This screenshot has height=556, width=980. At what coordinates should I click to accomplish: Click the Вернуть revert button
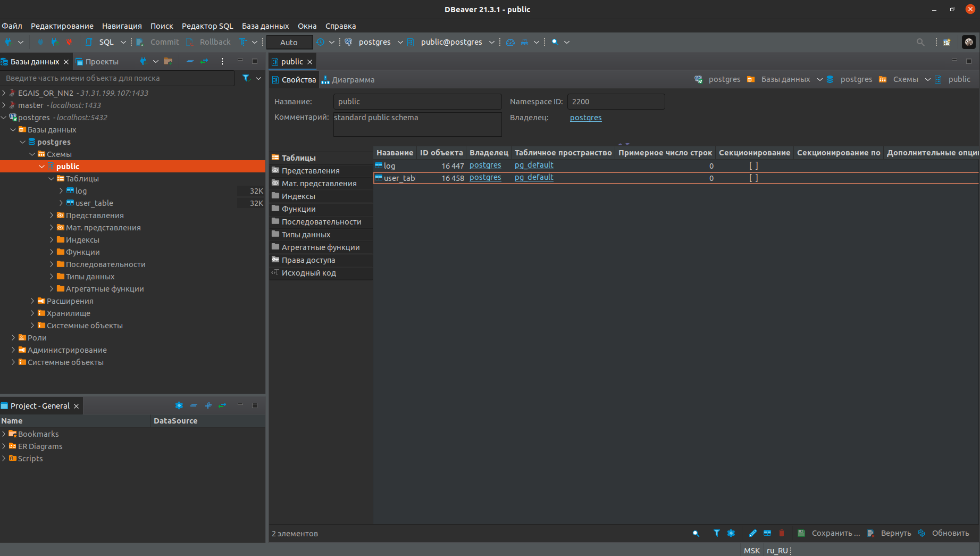coord(889,533)
